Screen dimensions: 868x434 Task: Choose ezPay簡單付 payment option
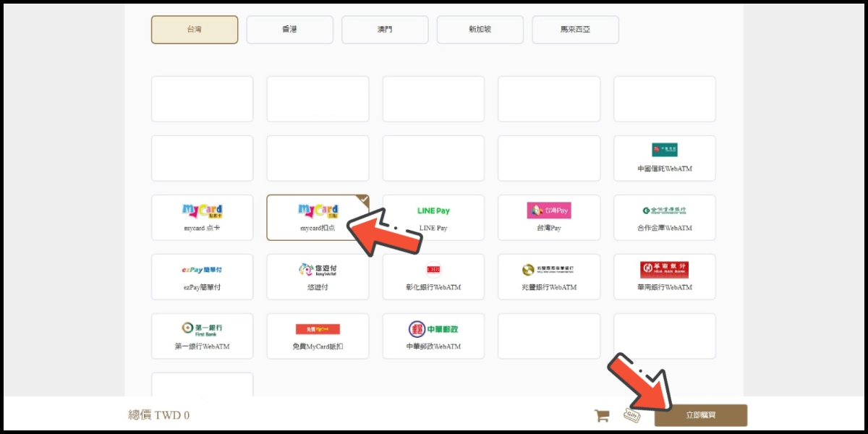[202, 277]
